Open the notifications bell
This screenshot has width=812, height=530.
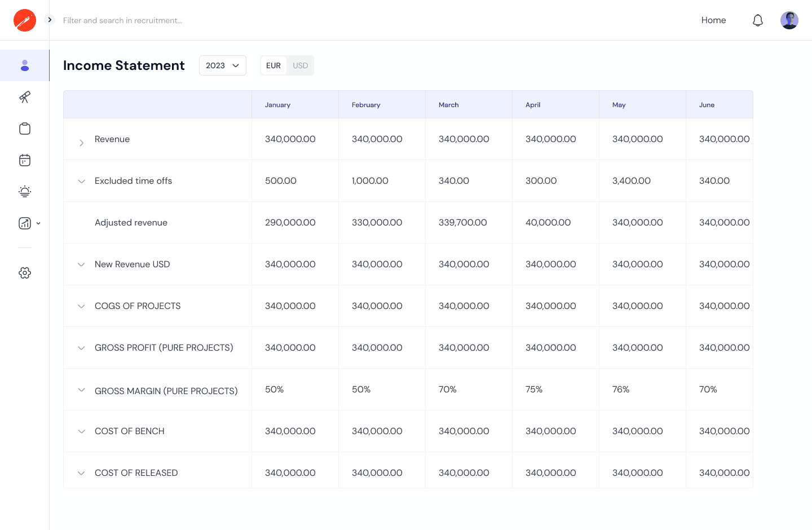click(x=758, y=20)
